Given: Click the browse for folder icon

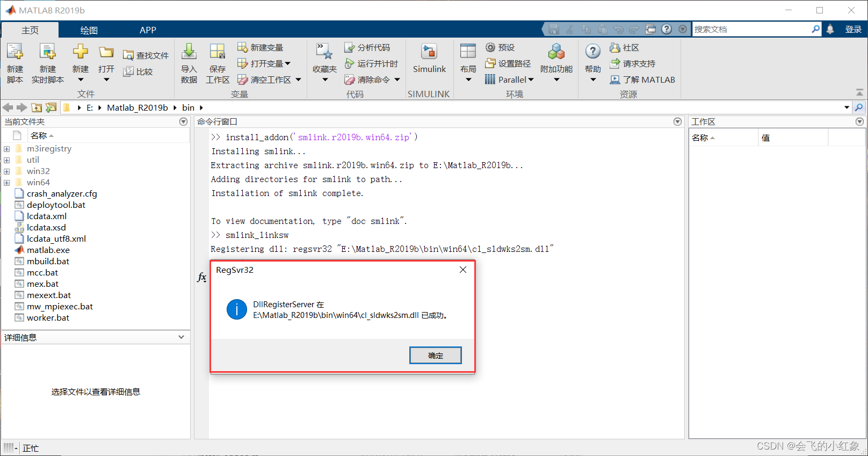Looking at the screenshot, I should click(x=51, y=107).
